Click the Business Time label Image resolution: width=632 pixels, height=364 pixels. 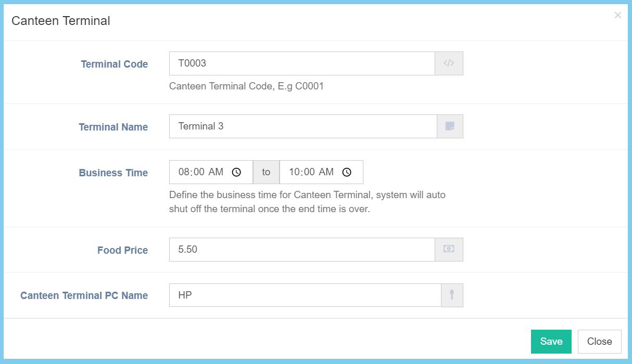click(x=113, y=173)
